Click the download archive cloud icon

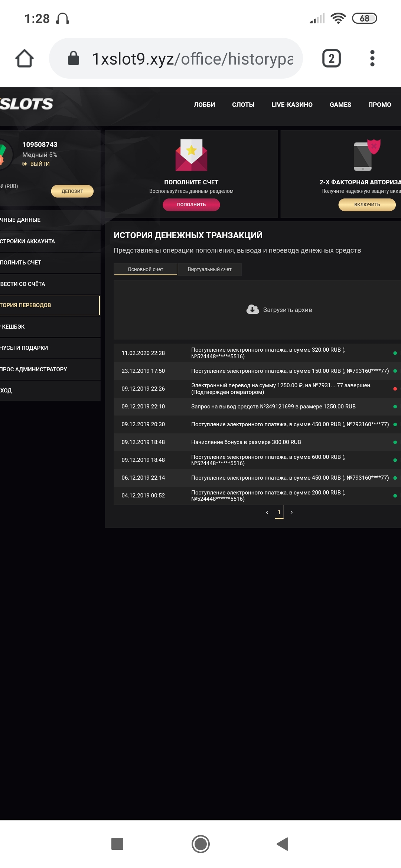tap(253, 309)
